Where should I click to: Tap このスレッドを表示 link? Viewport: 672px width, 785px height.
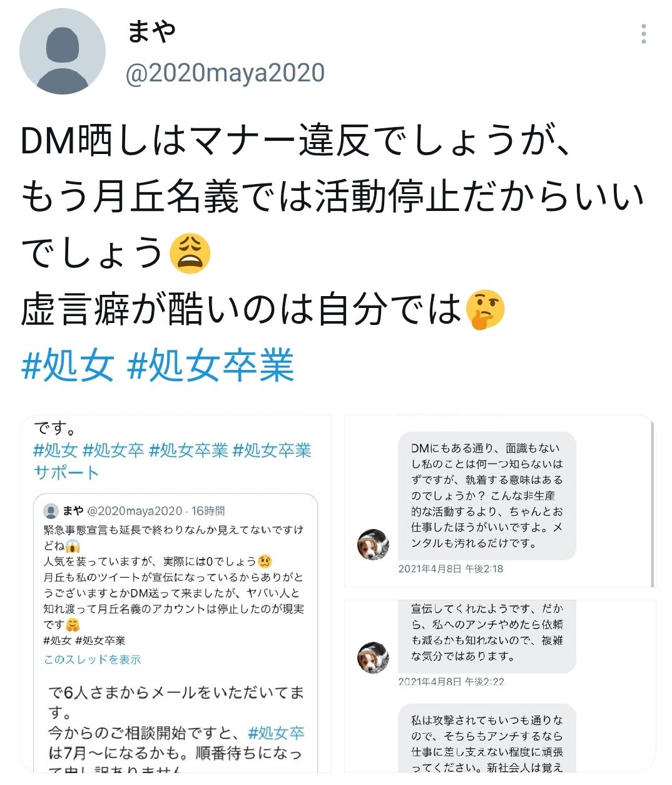point(92,659)
